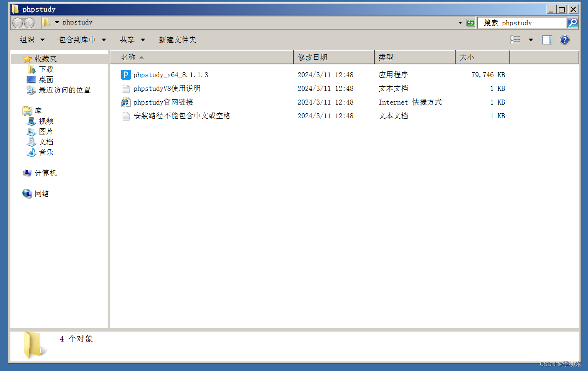Click the green refresh icon in address bar
The width and height of the screenshot is (588, 371).
[471, 23]
